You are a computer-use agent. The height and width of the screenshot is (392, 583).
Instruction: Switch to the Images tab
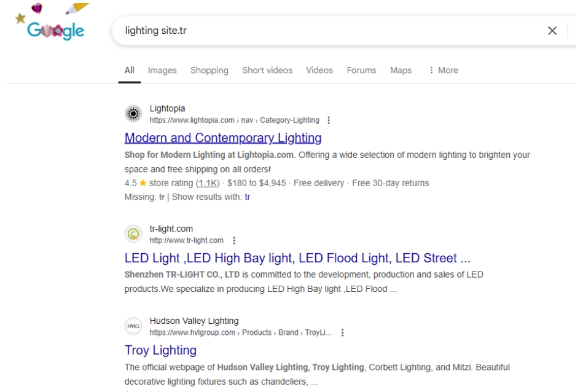(x=162, y=70)
